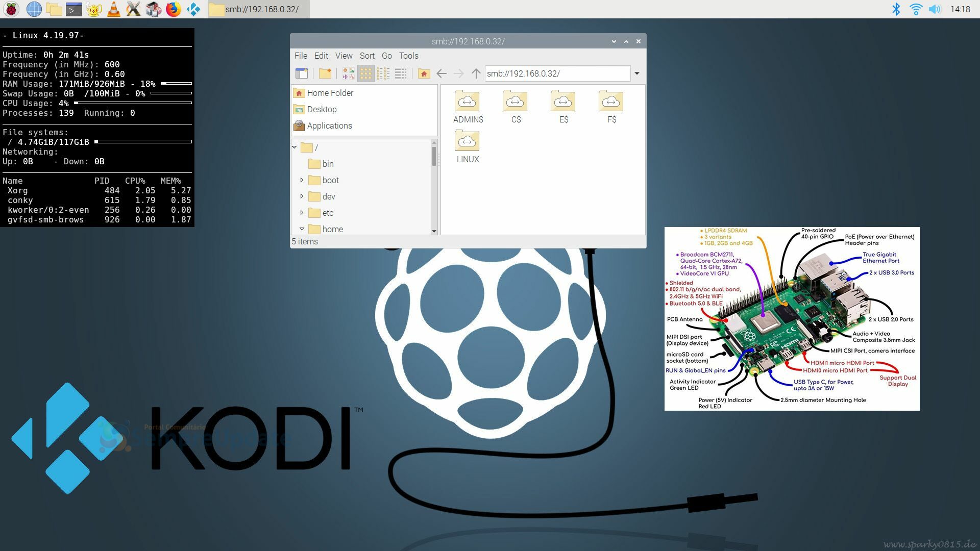Viewport: 980px width, 551px height.
Task: Collapse the root / tree node
Action: (x=295, y=147)
